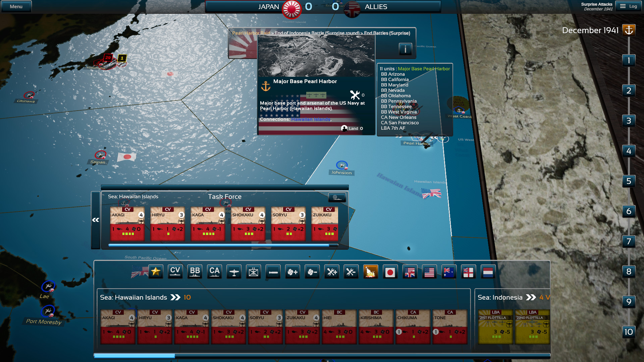Open the Menu in the top left

pos(16,6)
